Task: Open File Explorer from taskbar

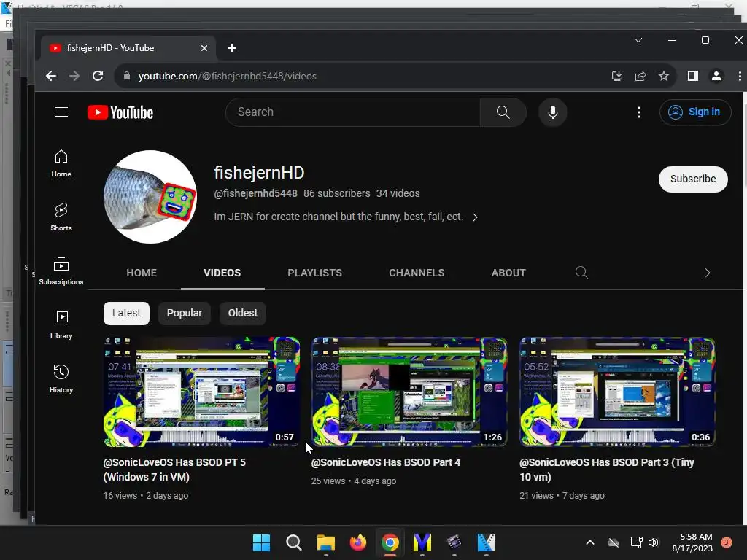Action: pos(326,542)
